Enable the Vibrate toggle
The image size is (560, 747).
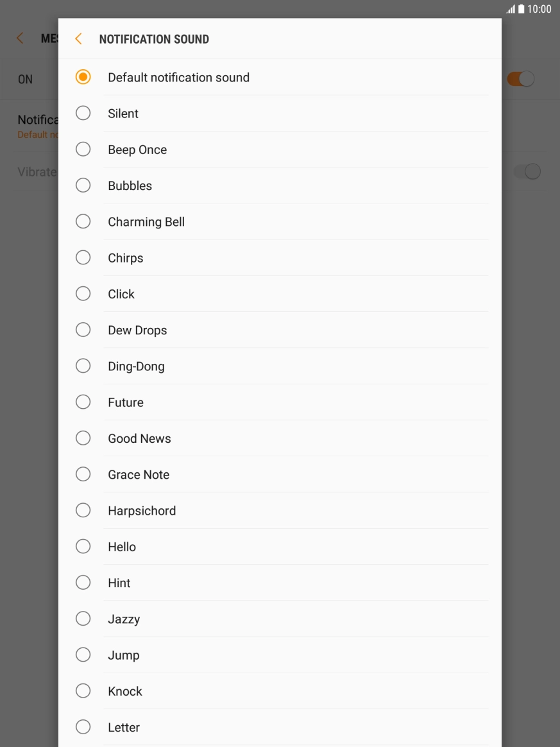click(527, 171)
